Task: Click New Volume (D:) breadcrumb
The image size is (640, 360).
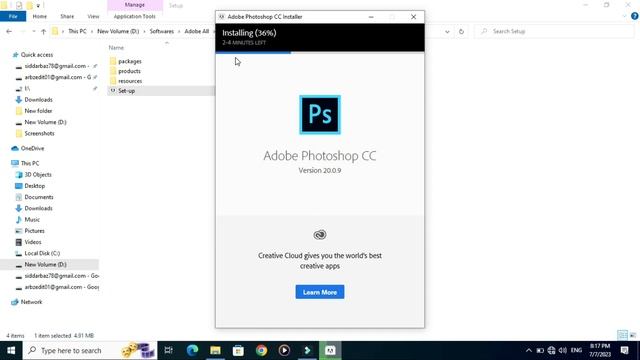Action: coord(118,31)
